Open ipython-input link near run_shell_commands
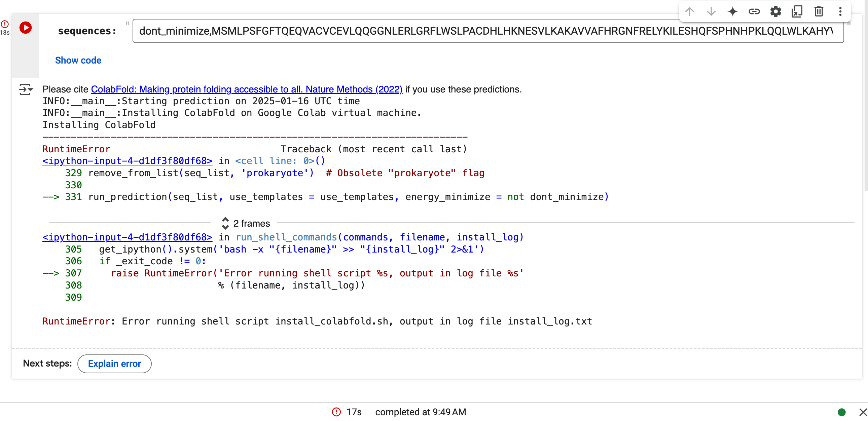 (128, 237)
